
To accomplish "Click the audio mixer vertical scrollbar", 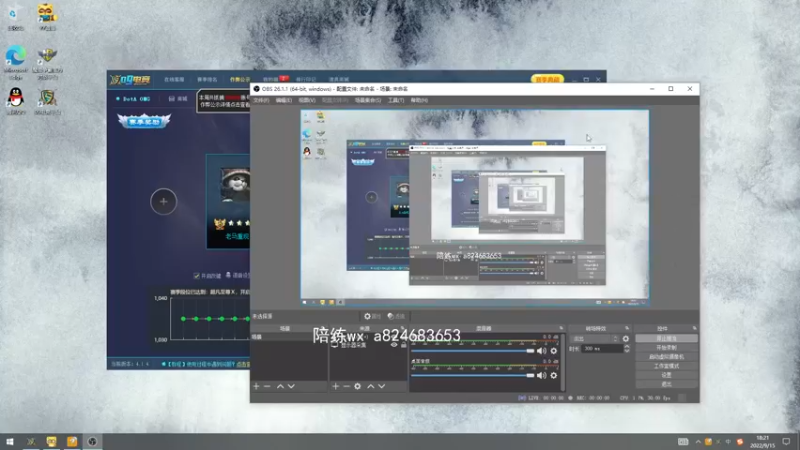I will (563, 362).
